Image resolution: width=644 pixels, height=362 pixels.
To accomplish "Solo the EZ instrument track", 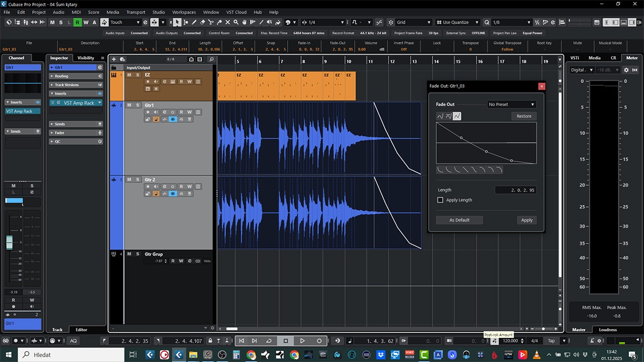I will [x=137, y=75].
